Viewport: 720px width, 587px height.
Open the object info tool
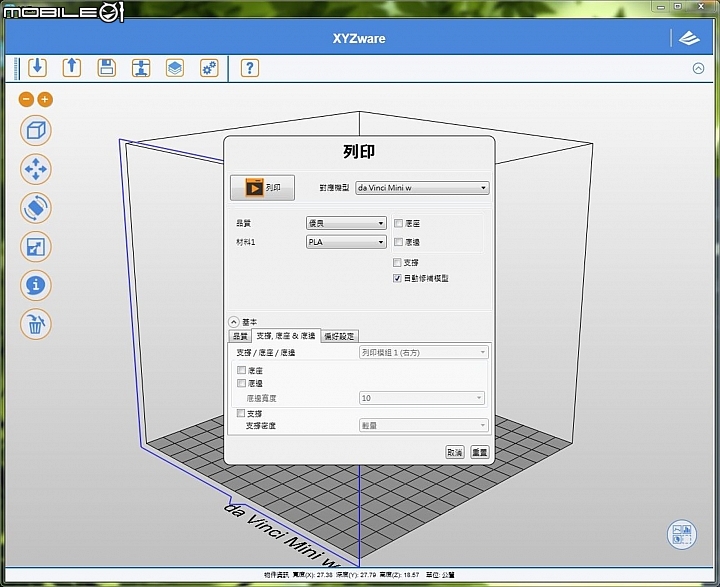pos(36,285)
